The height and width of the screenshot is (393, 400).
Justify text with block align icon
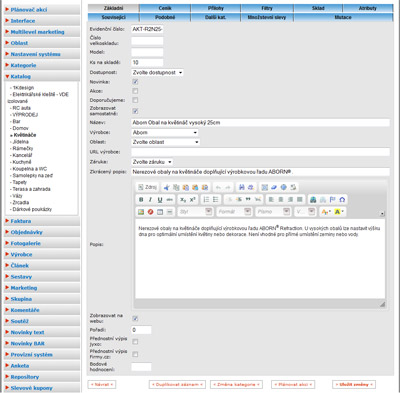pyautogui.click(x=300, y=200)
